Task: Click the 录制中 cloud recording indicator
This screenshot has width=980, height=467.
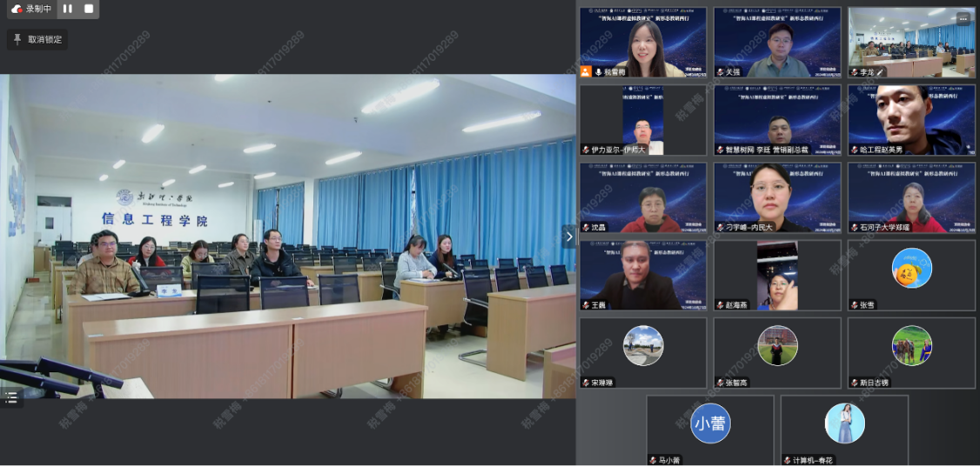Action: (x=32, y=9)
